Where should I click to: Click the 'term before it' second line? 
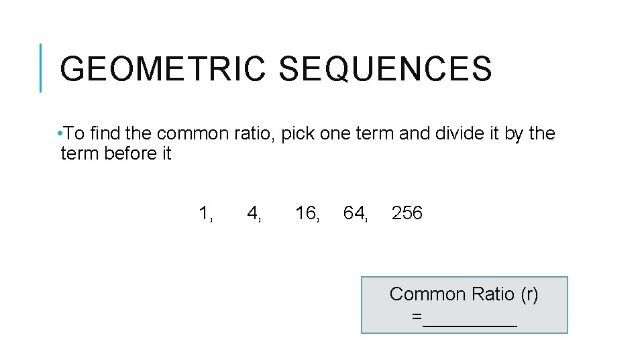115,154
